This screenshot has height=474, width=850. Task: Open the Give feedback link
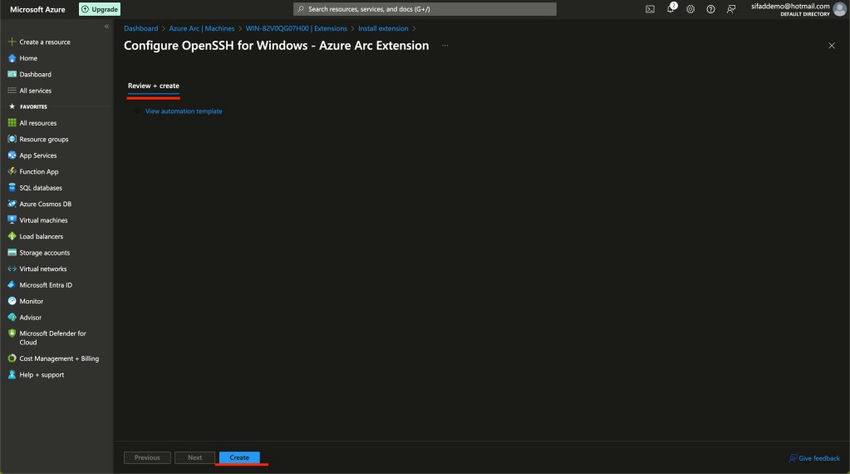814,458
